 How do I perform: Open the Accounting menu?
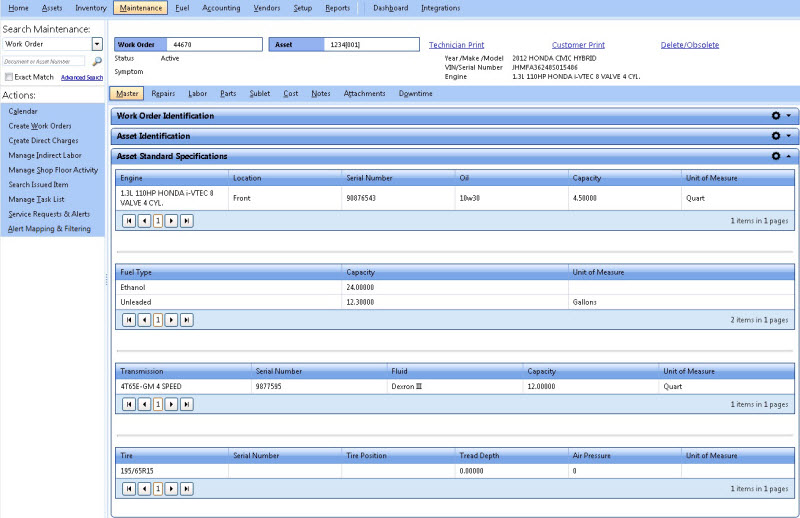221,8
